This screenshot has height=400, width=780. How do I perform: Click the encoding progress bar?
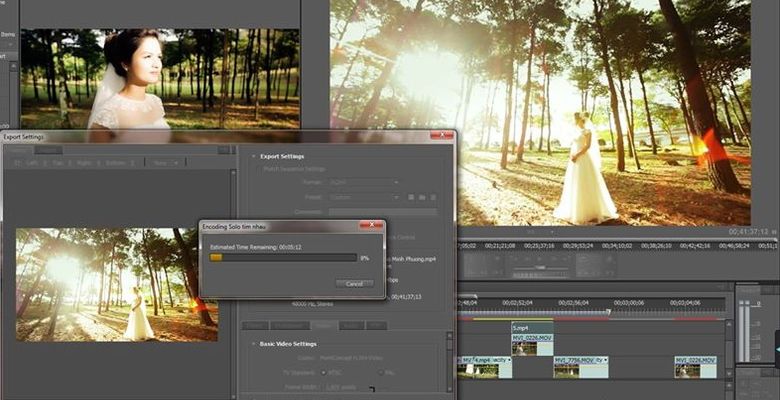(x=283, y=258)
